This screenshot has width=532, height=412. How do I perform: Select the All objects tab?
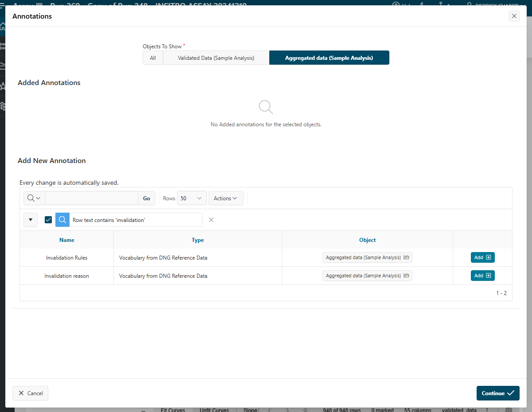pyautogui.click(x=153, y=58)
